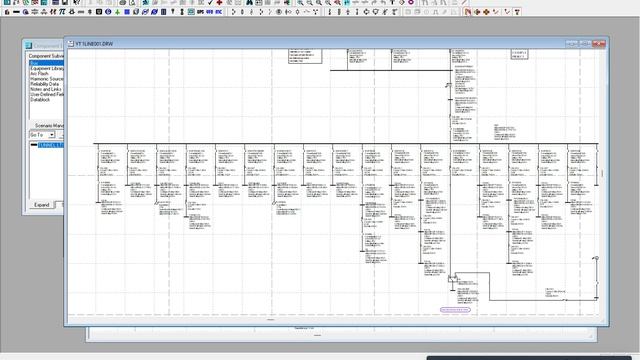
Task: Click the black square meter component icon
Action: 99,12
